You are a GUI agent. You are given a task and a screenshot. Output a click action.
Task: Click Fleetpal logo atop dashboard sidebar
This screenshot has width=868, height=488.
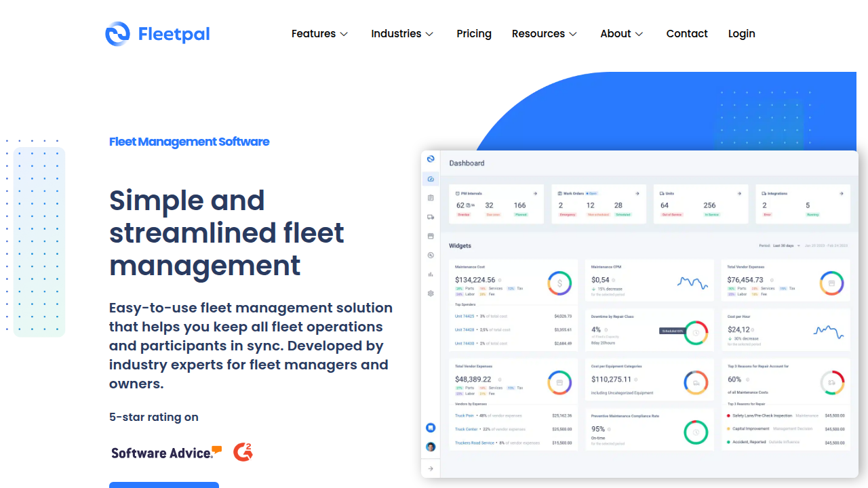pos(431,159)
